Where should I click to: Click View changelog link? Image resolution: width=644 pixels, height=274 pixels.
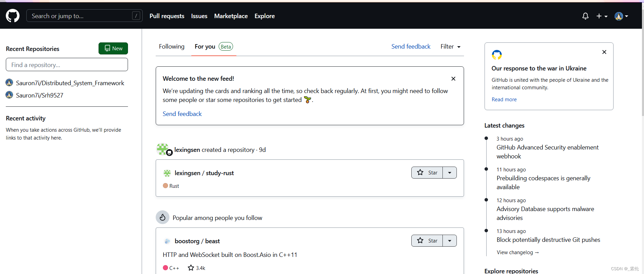pyautogui.click(x=518, y=252)
